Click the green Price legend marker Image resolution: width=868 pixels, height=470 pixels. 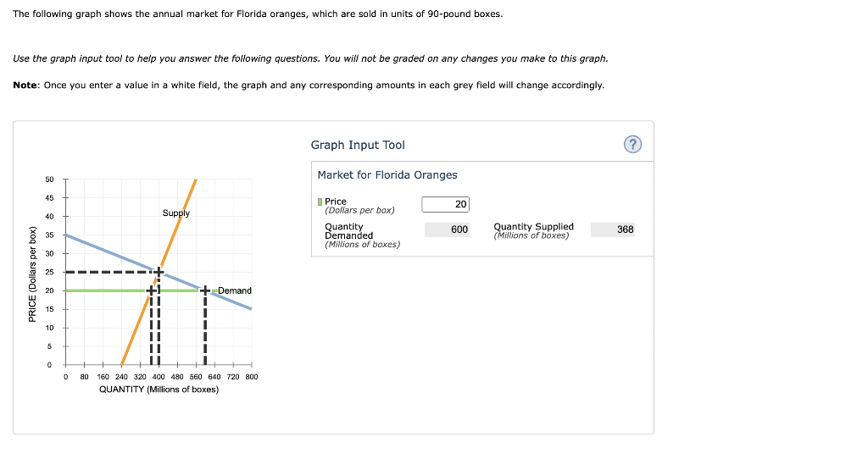coord(320,202)
